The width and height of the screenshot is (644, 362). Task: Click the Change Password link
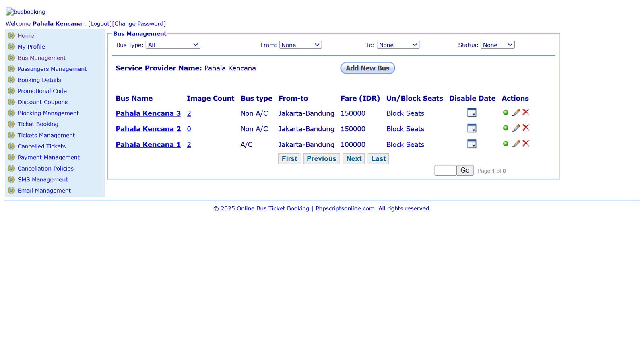point(139,24)
